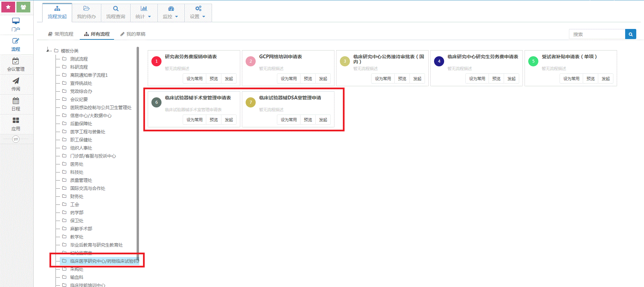Click 预览 on 受试者补贴申请表（单项） card
644x287 pixels.
point(591,78)
